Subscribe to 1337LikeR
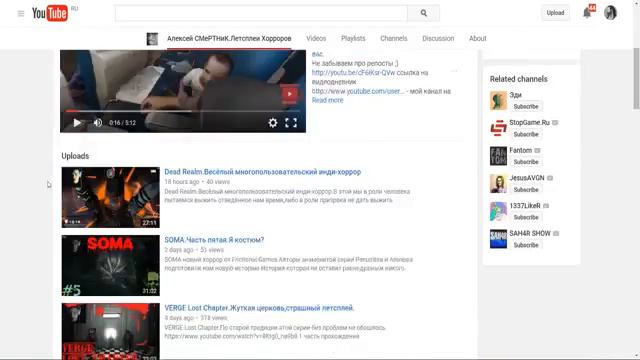 pyautogui.click(x=526, y=218)
